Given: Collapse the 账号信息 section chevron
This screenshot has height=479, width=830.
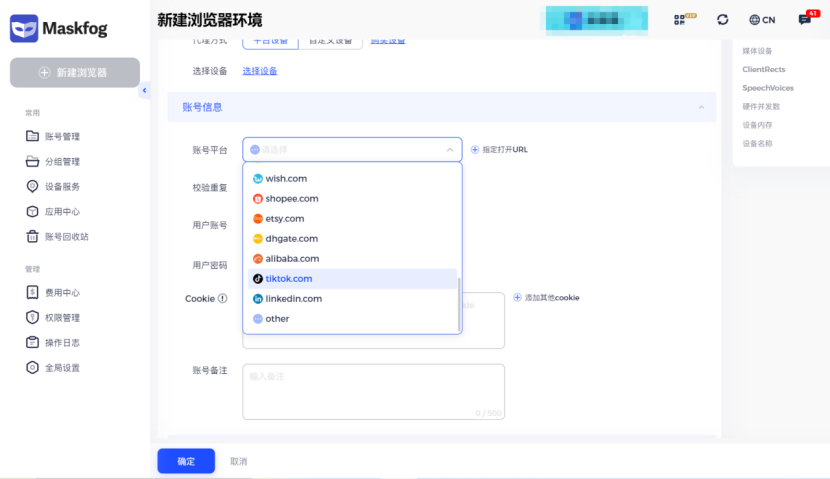Looking at the screenshot, I should (701, 107).
